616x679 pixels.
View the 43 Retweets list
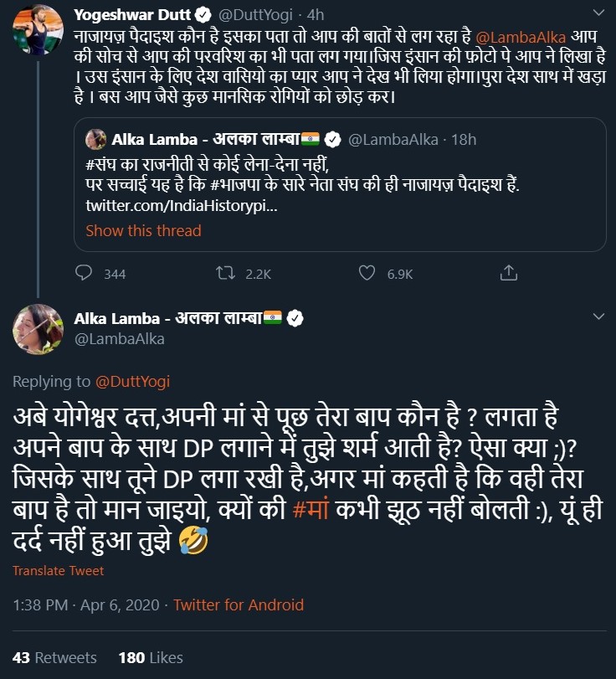tap(54, 657)
